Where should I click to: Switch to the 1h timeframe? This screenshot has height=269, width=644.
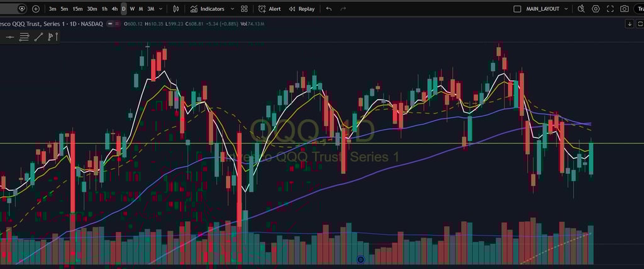pos(105,9)
